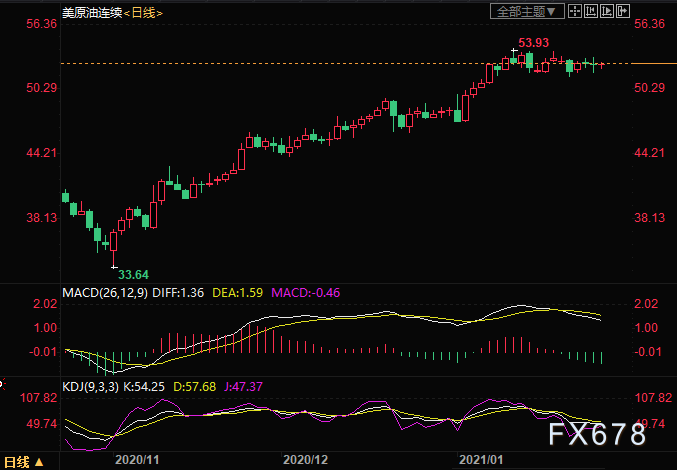
Task: Click the left-axis 56.36 price label
Action: click(x=41, y=23)
